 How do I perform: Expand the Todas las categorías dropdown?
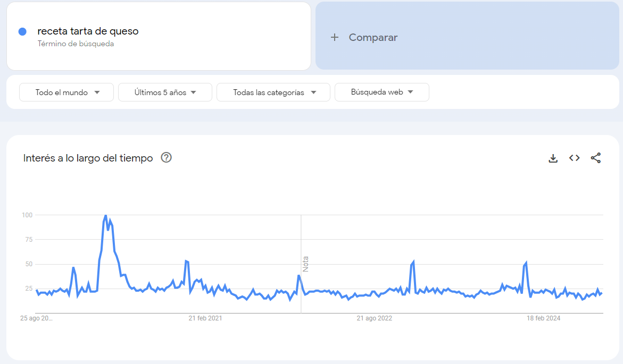point(273,92)
